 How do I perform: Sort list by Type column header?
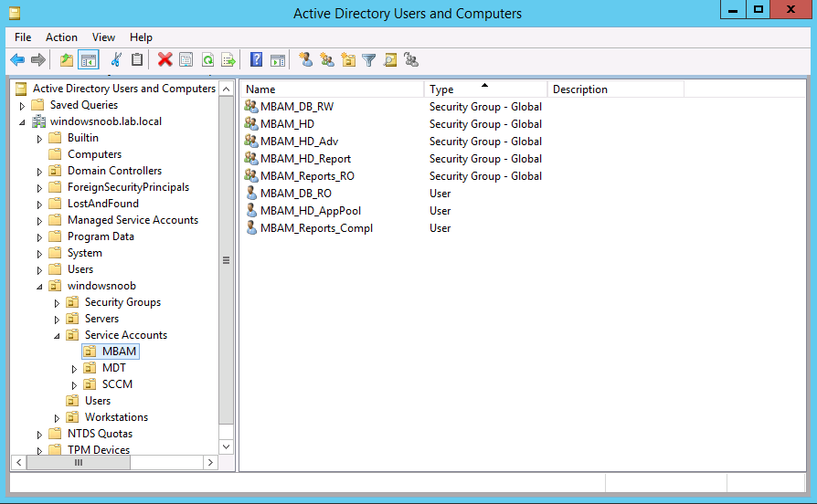pyautogui.click(x=485, y=89)
